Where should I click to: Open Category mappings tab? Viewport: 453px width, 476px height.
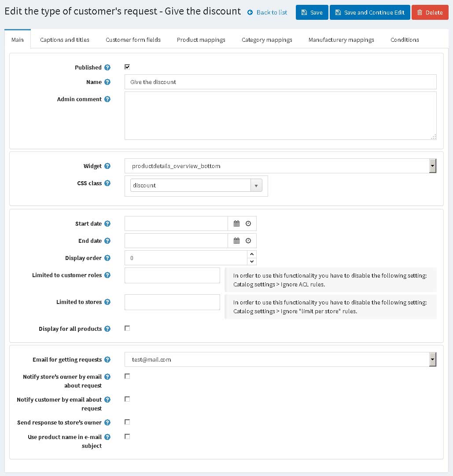(267, 40)
